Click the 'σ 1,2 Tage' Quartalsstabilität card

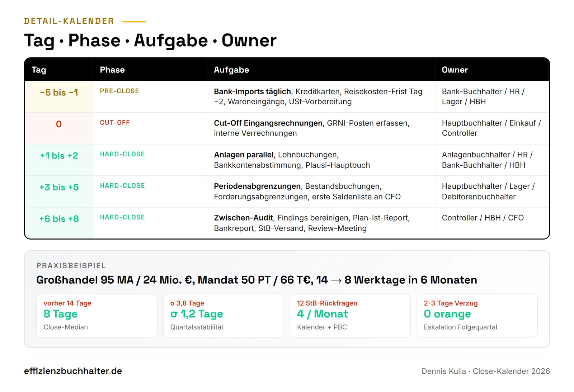pos(224,316)
